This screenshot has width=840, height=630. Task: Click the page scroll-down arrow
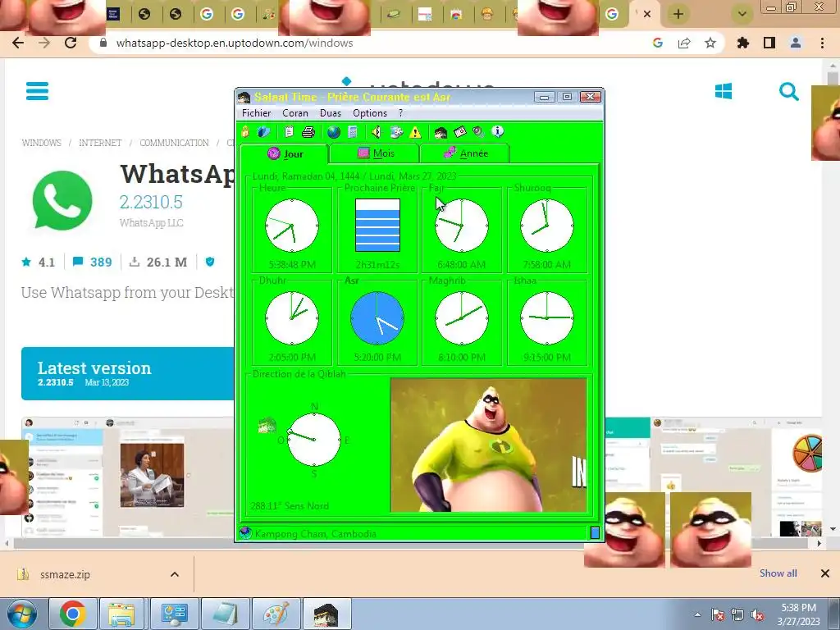click(833, 529)
